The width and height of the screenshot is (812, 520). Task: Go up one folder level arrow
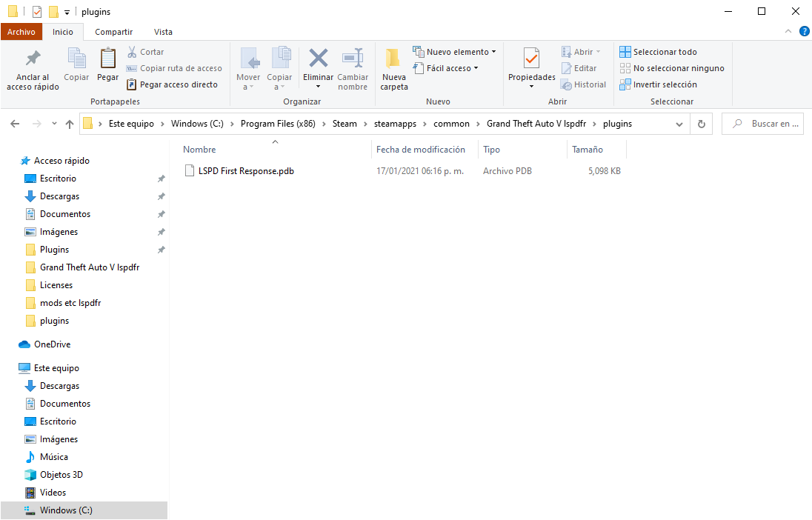coord(70,124)
